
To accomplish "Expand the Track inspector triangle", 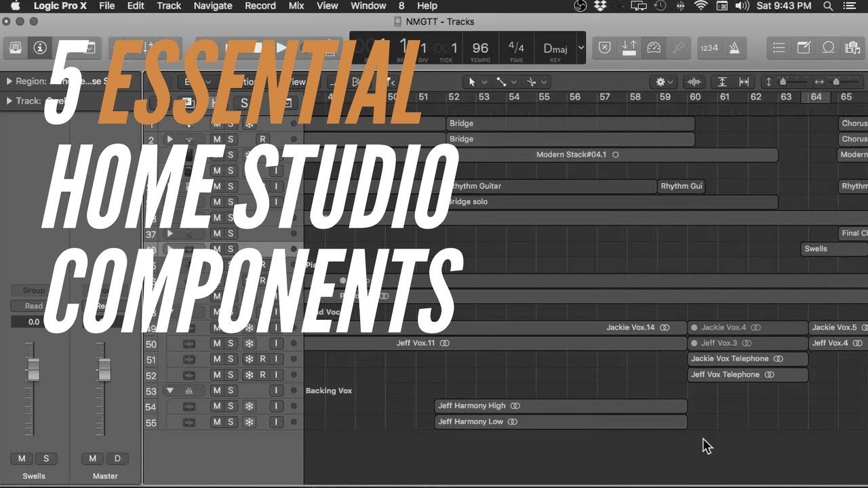I will 9,101.
